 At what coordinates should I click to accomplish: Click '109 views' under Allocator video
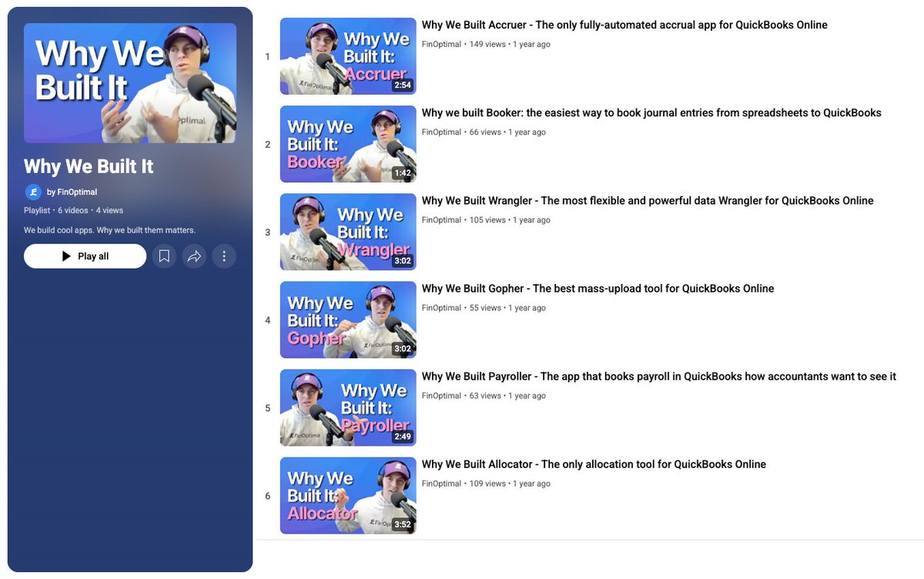(487, 484)
